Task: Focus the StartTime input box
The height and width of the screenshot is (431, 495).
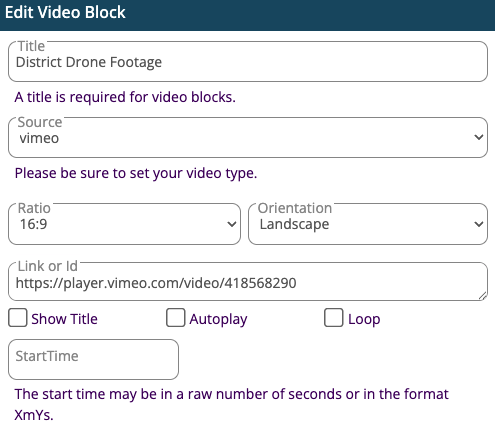Action: [93, 359]
